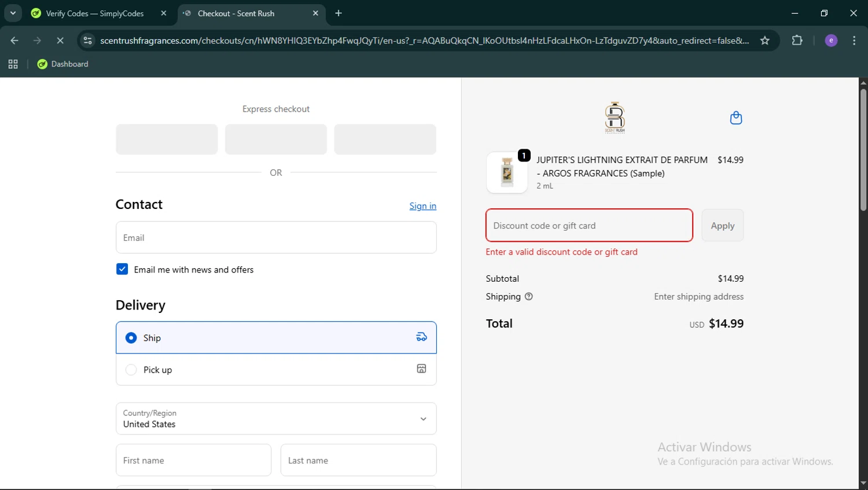This screenshot has width=868, height=490.
Task: Click the JUPITER'S LIGHTNING product name
Action: pos(622,167)
